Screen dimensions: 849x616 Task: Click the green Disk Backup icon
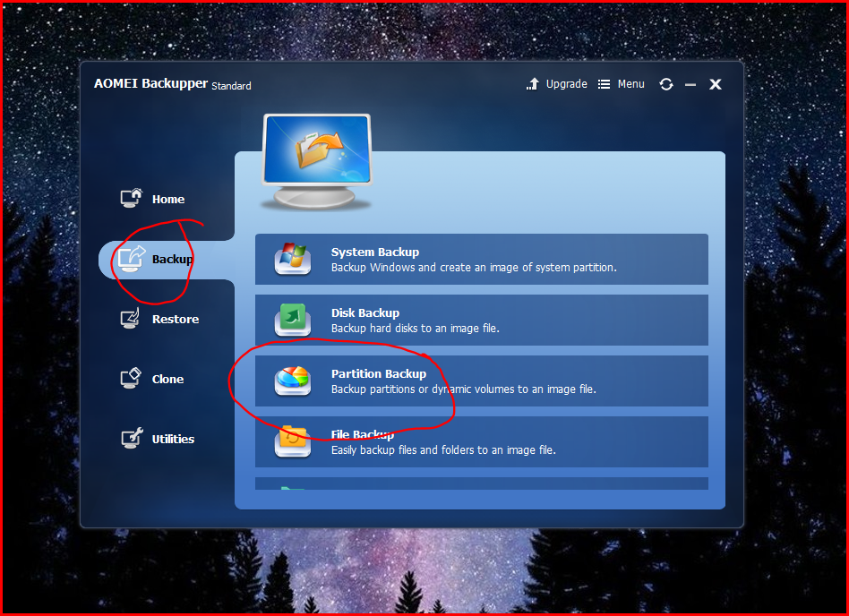(292, 320)
